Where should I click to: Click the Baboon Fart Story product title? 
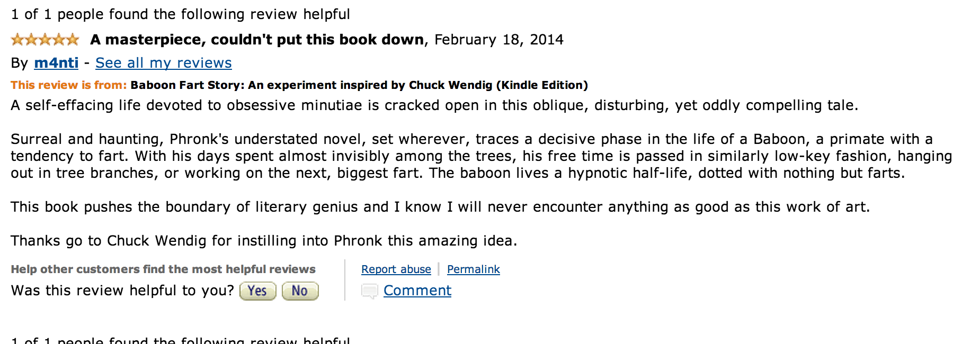[x=359, y=85]
